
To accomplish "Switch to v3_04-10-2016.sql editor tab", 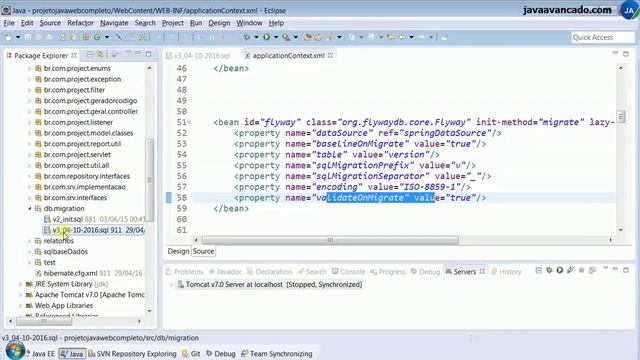I will [x=198, y=56].
